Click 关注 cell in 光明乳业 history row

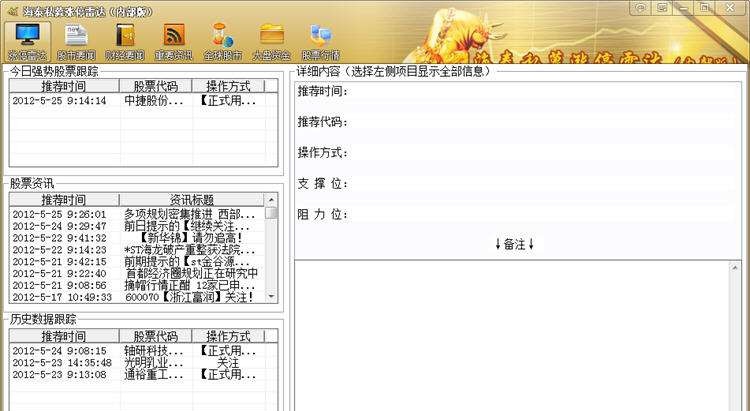tap(228, 363)
